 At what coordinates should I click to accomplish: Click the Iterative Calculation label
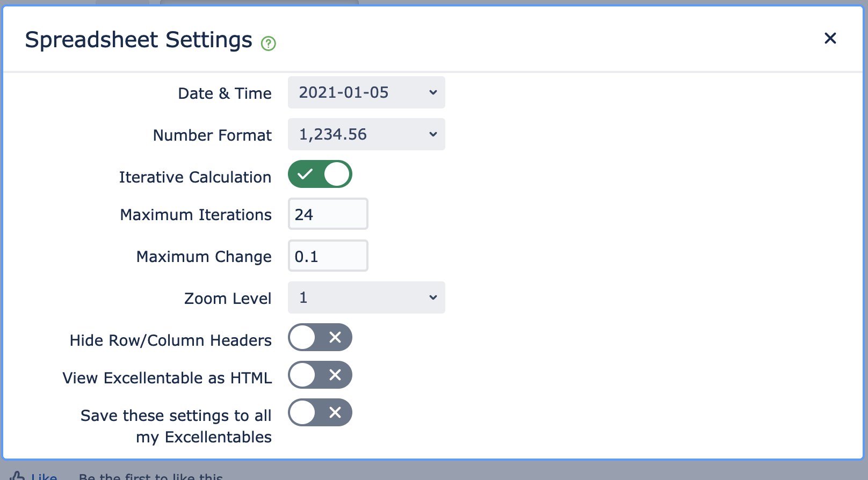point(195,177)
